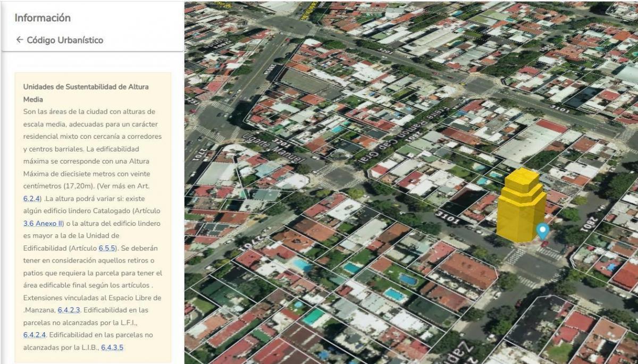Open the 6.4.2.4 link about L.F.I.
Screen dimensions: 638x364
35,335
